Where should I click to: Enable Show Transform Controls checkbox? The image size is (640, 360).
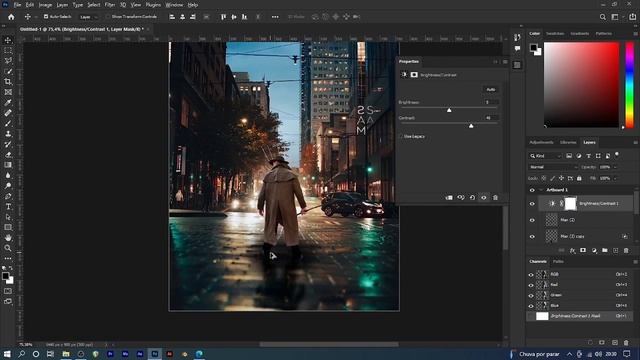coord(108,17)
